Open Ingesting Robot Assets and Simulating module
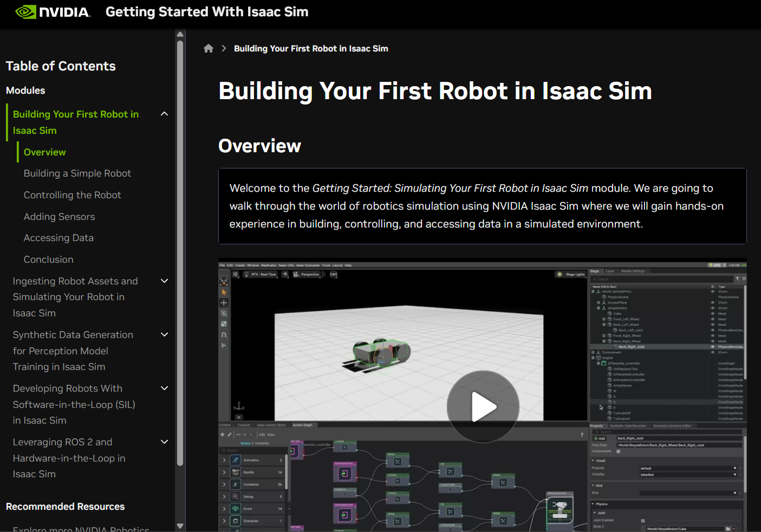The height and width of the screenshot is (532, 761). pos(75,297)
